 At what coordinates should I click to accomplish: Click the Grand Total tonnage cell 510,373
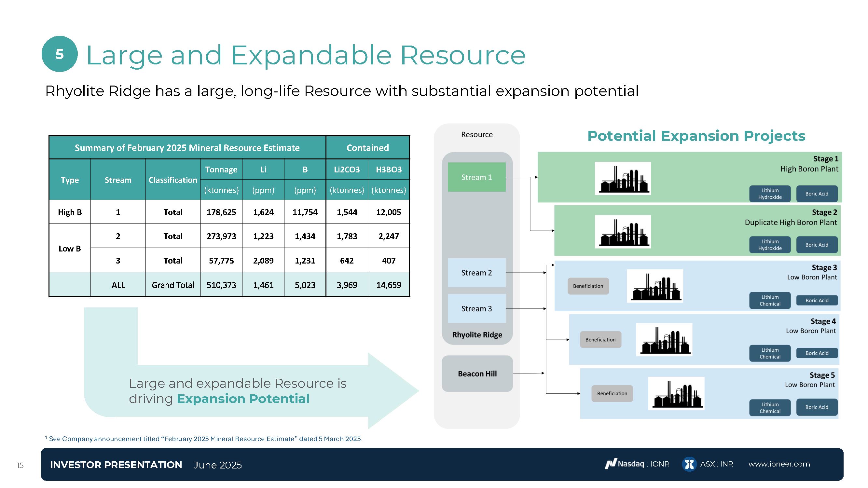click(x=221, y=285)
